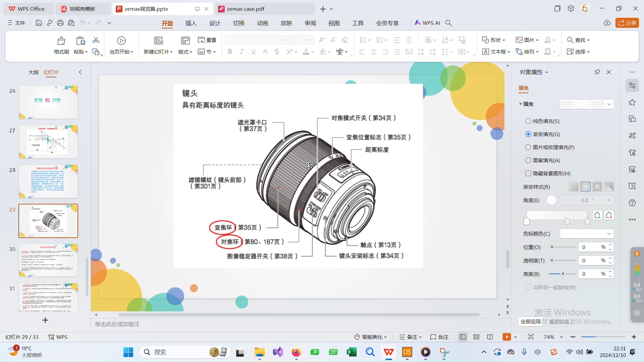Image resolution: width=644 pixels, height=362 pixels.
Task: Click the WPS AI button
Action: (x=427, y=23)
